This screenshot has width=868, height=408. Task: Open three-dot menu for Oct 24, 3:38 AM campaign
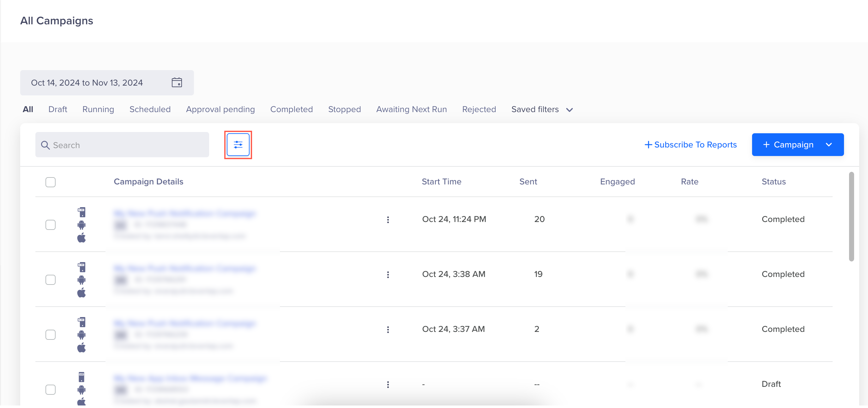coord(388,275)
